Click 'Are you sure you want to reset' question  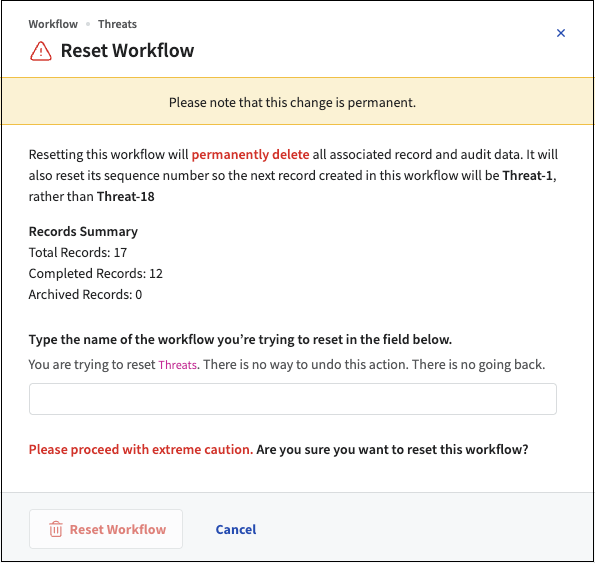coord(392,450)
